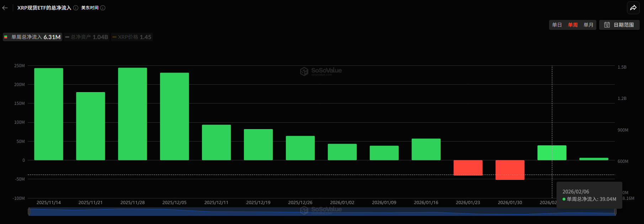Click right handle of range slider

click(x=615, y=212)
